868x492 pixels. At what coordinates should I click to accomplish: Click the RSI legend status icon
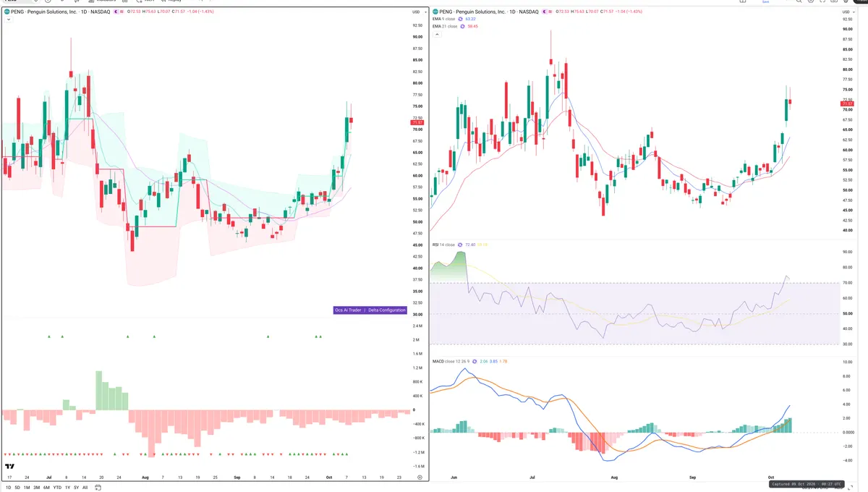pyautogui.click(x=461, y=245)
